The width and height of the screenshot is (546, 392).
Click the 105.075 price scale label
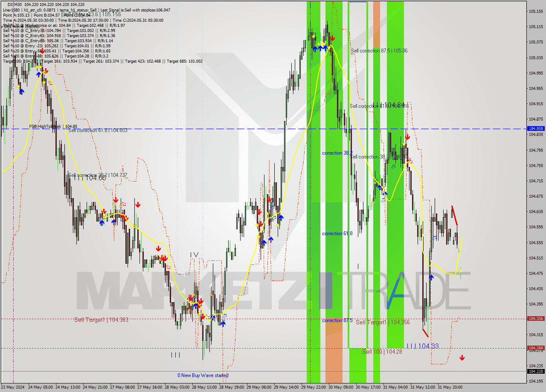535,42
